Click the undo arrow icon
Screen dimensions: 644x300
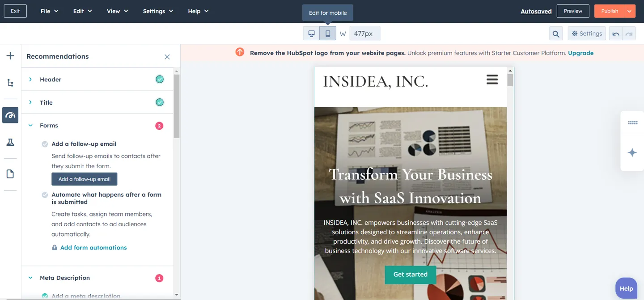(616, 34)
